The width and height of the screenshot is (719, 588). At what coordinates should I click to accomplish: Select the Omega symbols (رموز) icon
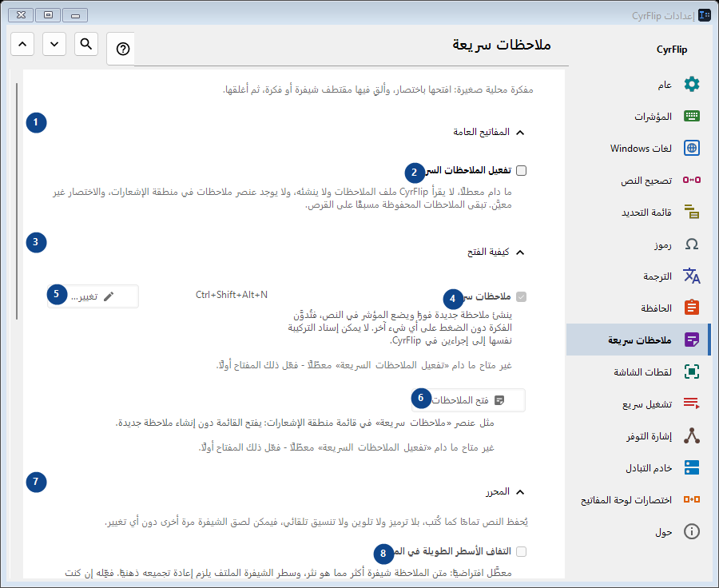coord(692,244)
